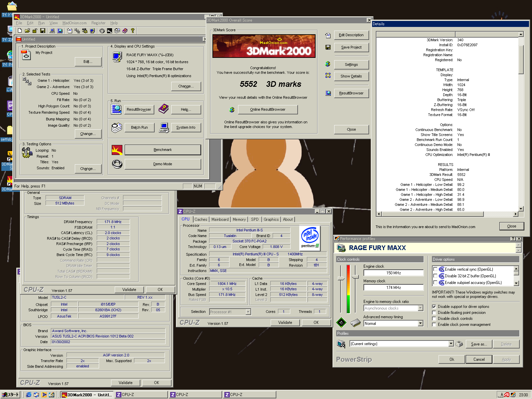
Task: Click the PowerStrip memory chip icon
Action: pyautogui.click(x=355, y=322)
